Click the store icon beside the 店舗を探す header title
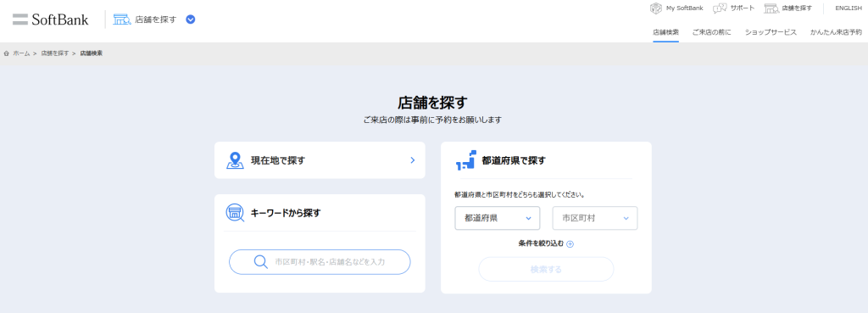868x313 pixels. tap(122, 20)
